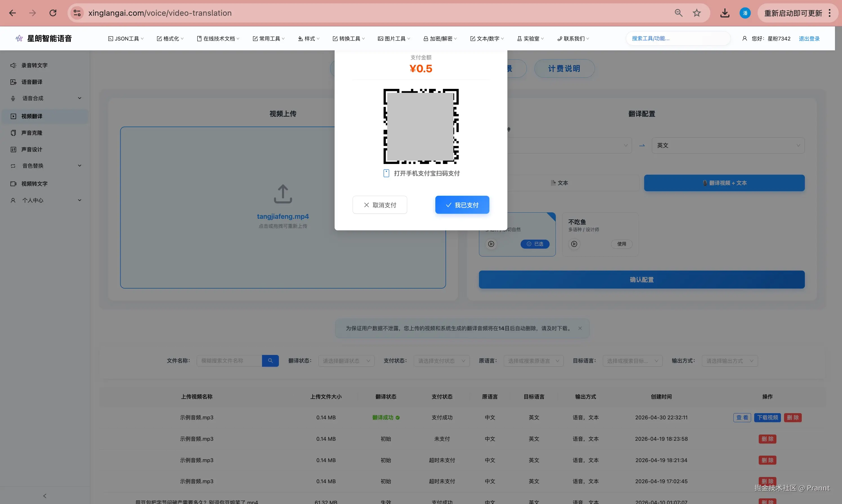Open the 常用工具 dropdown menu

tap(268, 38)
